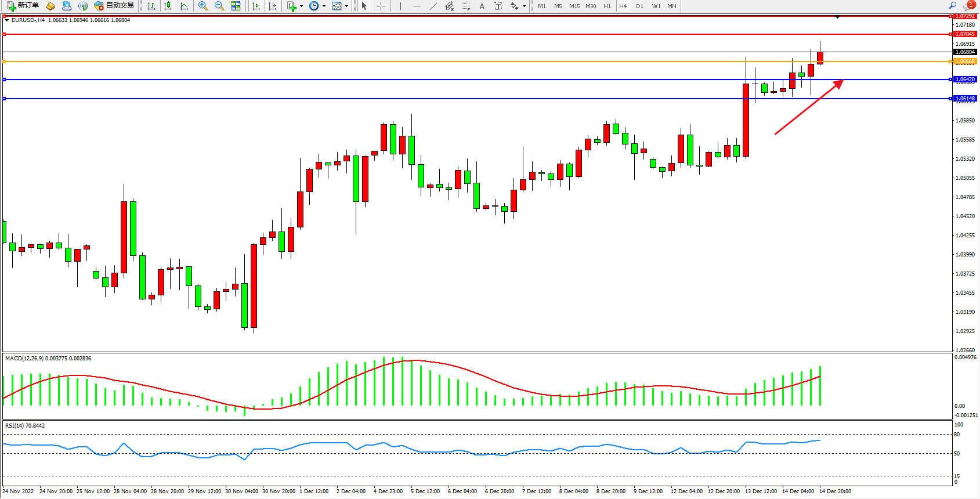Toggle candlestick chart mode
Image resolution: width=980 pixels, height=499 pixels.
[168, 6]
